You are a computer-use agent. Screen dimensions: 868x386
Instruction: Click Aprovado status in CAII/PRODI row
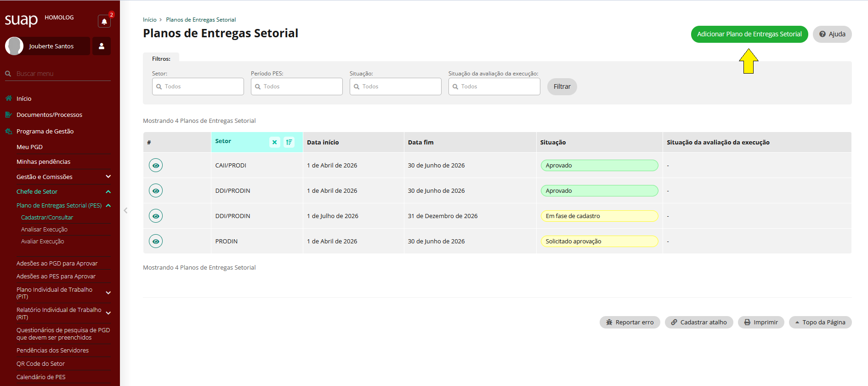pyautogui.click(x=599, y=165)
